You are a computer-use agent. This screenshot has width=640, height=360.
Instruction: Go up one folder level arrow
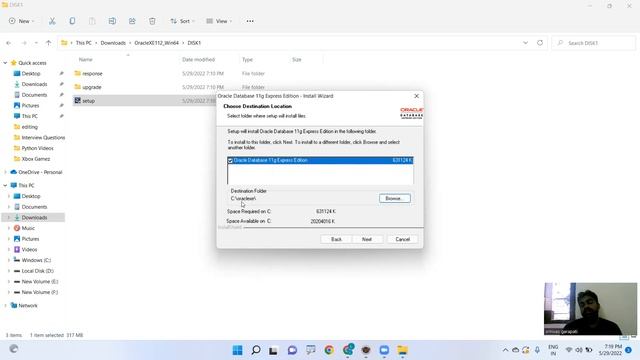[48, 43]
